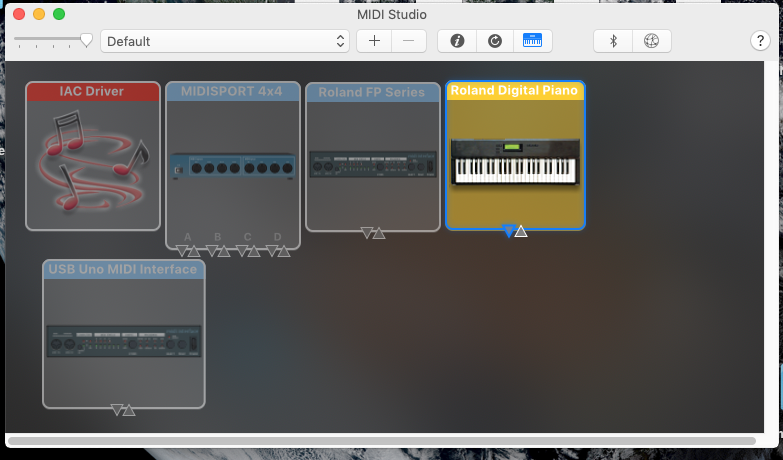Click USB Uno MIDI Interface input port arrow
Screen dimensions: 783x460
click(x=117, y=410)
